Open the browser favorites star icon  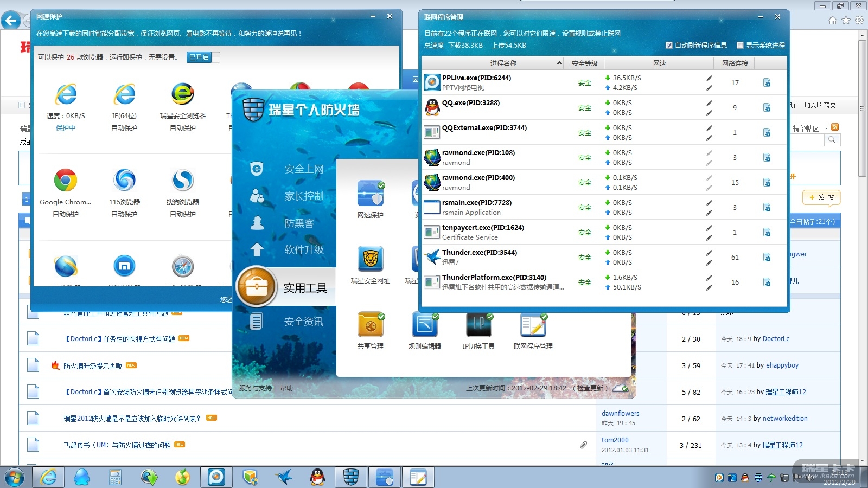coord(846,21)
